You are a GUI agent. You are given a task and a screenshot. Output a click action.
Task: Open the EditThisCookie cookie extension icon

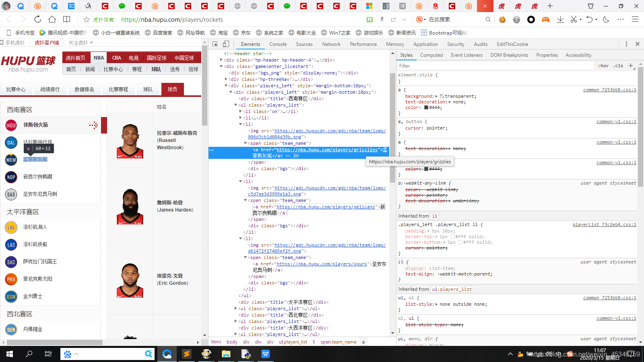[x=502, y=19]
